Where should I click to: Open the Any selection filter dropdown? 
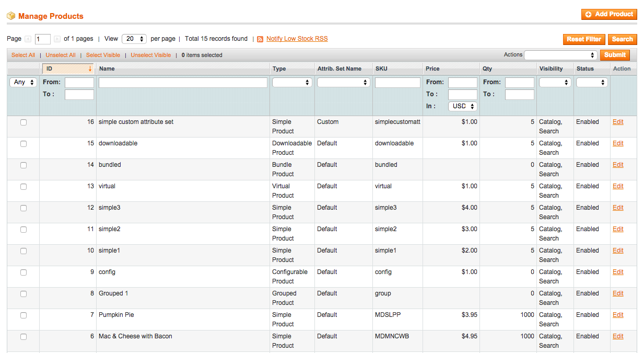coord(24,83)
